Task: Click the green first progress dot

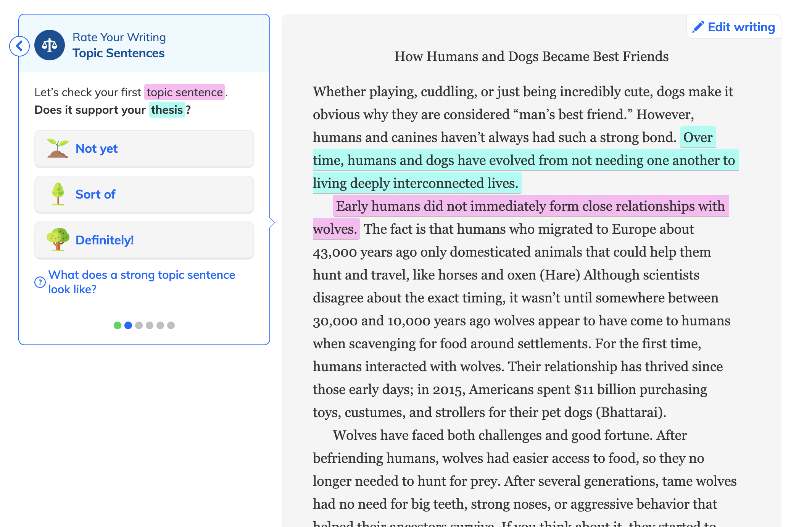Action: click(x=118, y=325)
